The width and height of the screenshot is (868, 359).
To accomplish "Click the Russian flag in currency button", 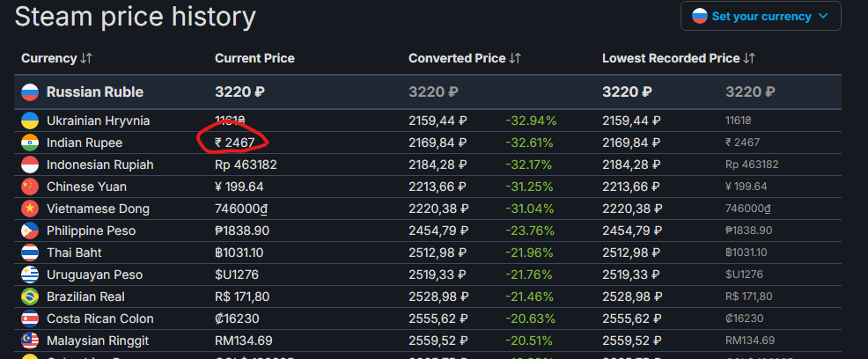I will [700, 16].
